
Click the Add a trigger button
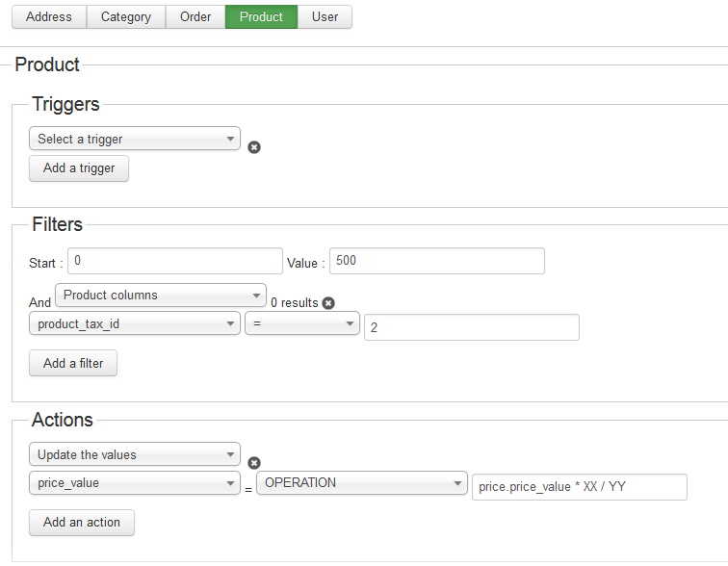coord(79,168)
